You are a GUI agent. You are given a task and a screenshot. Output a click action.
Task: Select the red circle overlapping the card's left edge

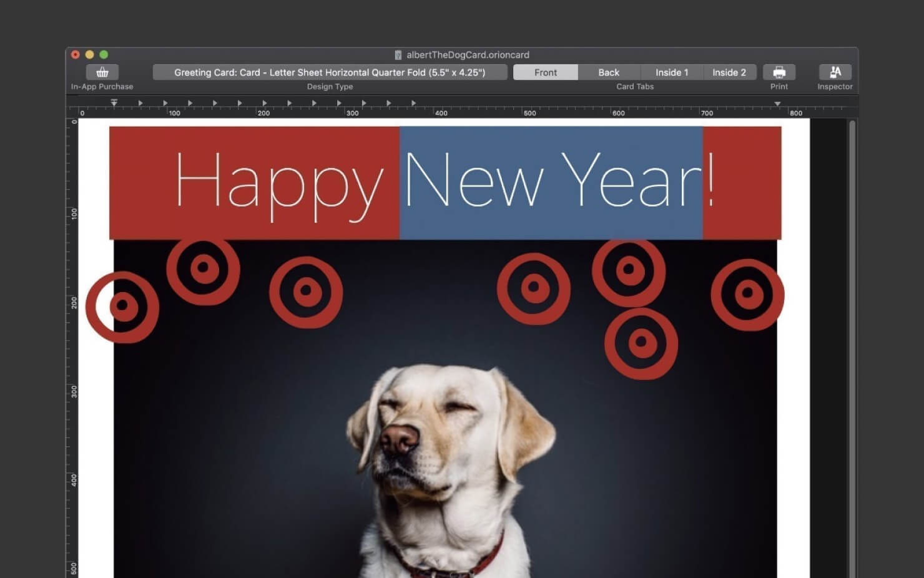click(x=122, y=306)
